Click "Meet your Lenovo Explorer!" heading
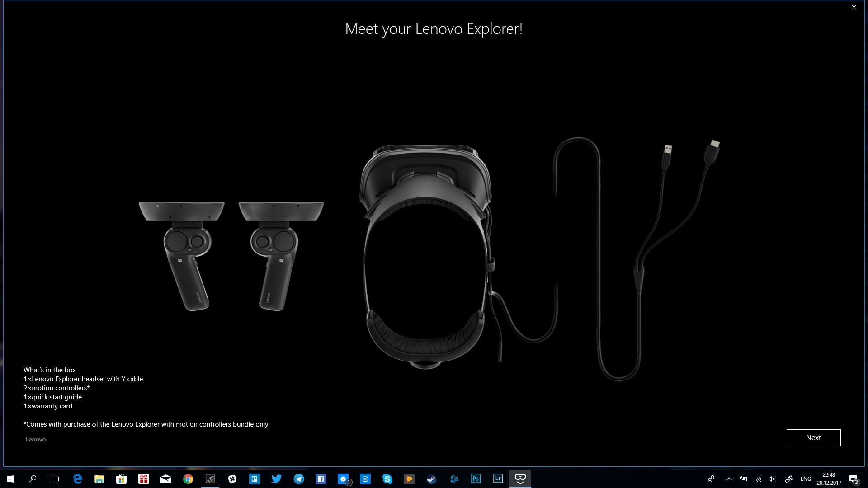The width and height of the screenshot is (868, 488). coord(434,29)
